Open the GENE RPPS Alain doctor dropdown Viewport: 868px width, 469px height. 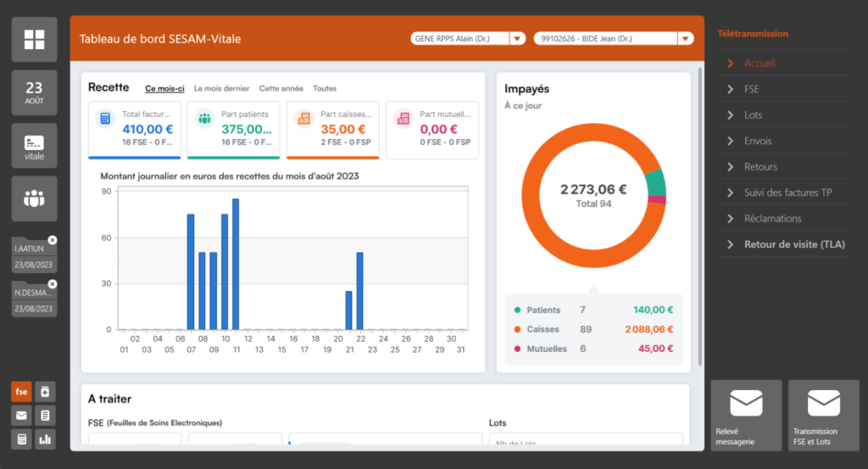click(x=516, y=38)
